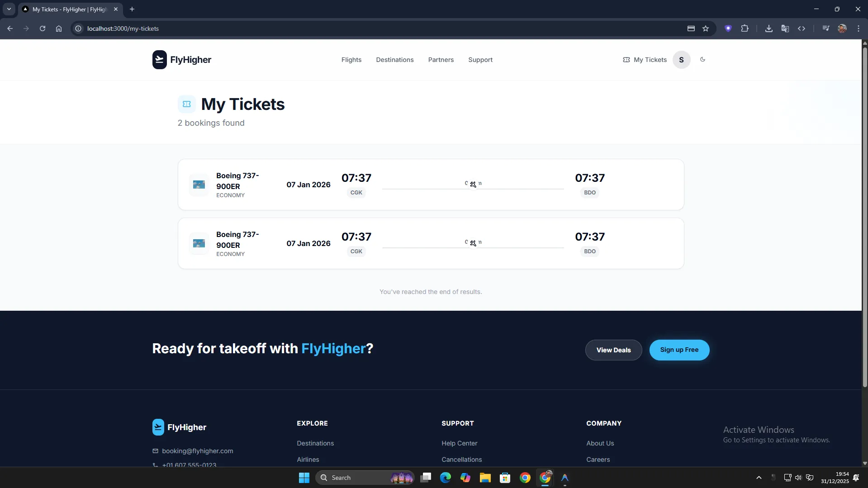Viewport: 868px width, 488px height.
Task: Click first ticket's airline thumbnail image
Action: pos(199,185)
